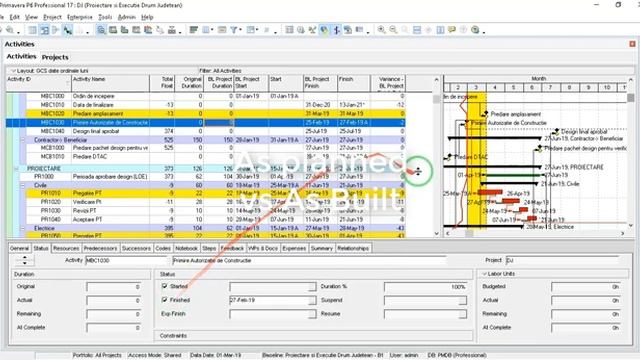Viewport: 640px width, 360px height.
Task: Collapse the Contractor> Beneficiar group
Action: click(x=23, y=140)
